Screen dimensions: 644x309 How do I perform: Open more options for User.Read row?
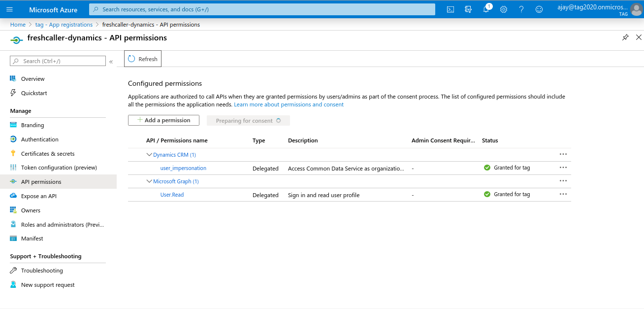pyautogui.click(x=563, y=194)
